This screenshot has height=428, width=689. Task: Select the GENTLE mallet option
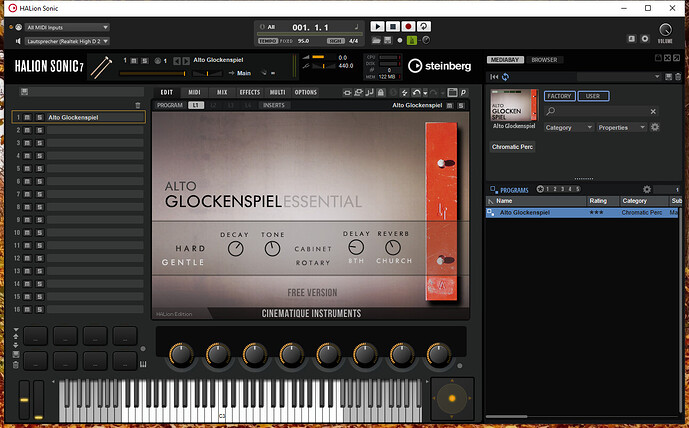click(x=183, y=262)
